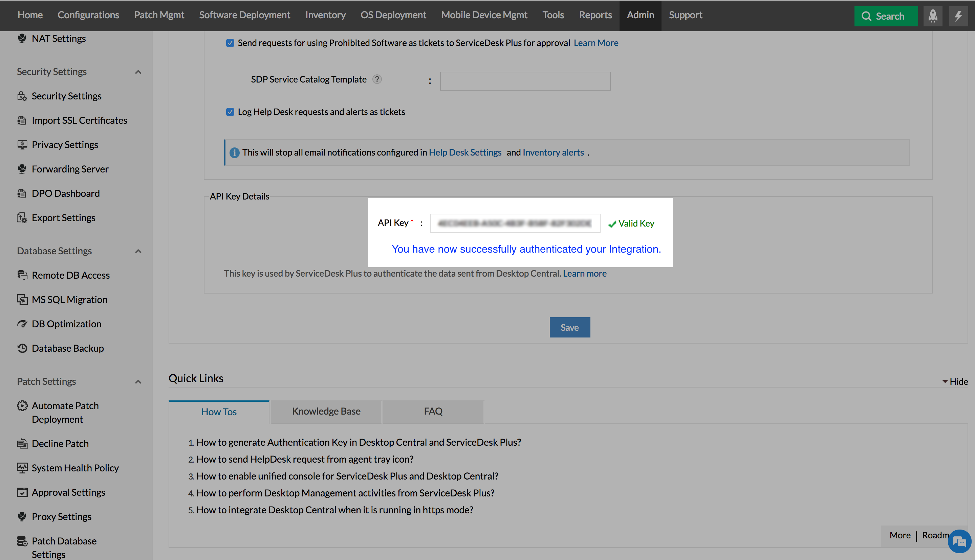Click the lightning bolt quick actions icon
The height and width of the screenshot is (560, 975).
click(x=958, y=16)
